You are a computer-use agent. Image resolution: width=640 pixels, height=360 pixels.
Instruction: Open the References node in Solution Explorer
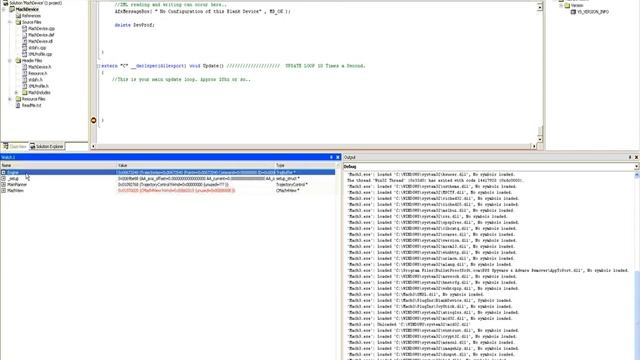[31, 16]
